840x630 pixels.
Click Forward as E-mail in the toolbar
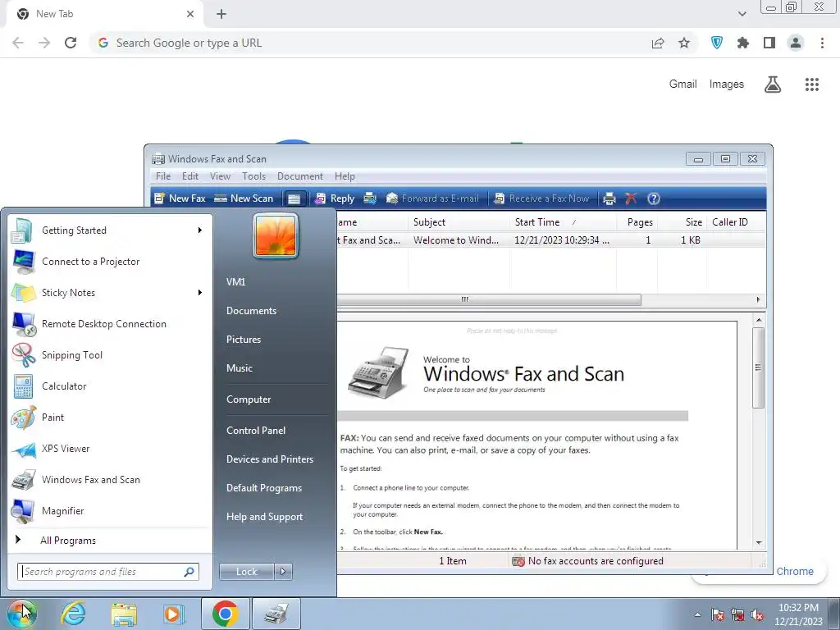432,199
